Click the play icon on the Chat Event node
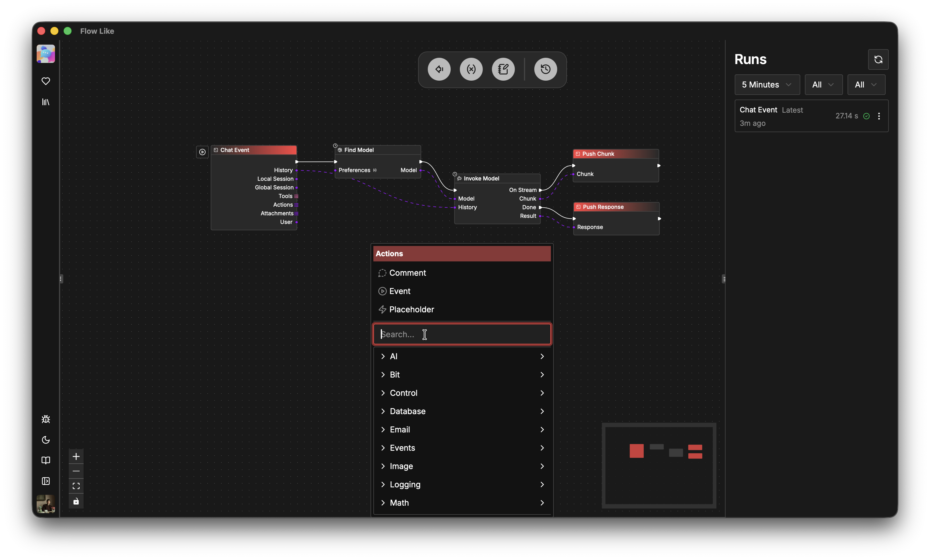This screenshot has height=560, width=930. coord(202,152)
